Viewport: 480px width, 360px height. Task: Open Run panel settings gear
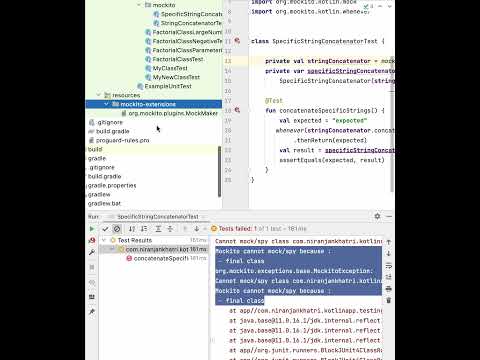pos(377,216)
